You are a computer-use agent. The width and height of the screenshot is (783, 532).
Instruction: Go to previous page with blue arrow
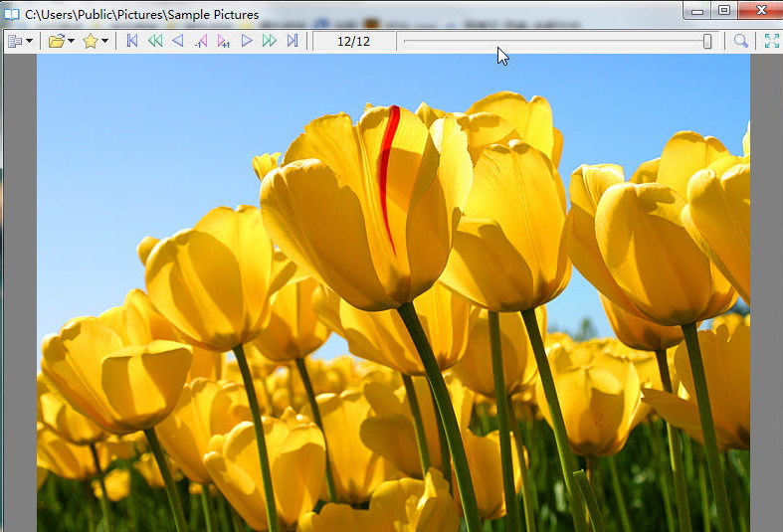point(178,41)
